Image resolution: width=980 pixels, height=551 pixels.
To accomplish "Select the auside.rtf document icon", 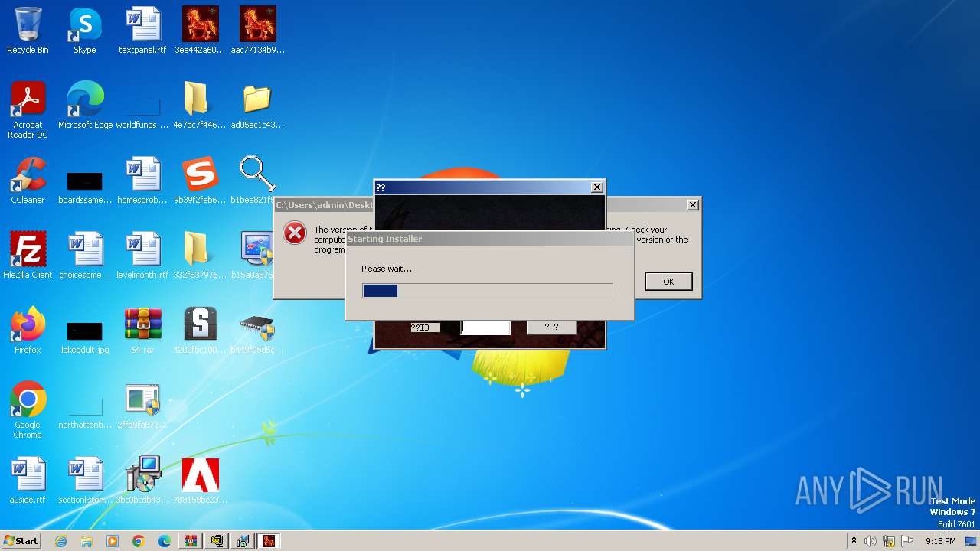I will coord(28,481).
